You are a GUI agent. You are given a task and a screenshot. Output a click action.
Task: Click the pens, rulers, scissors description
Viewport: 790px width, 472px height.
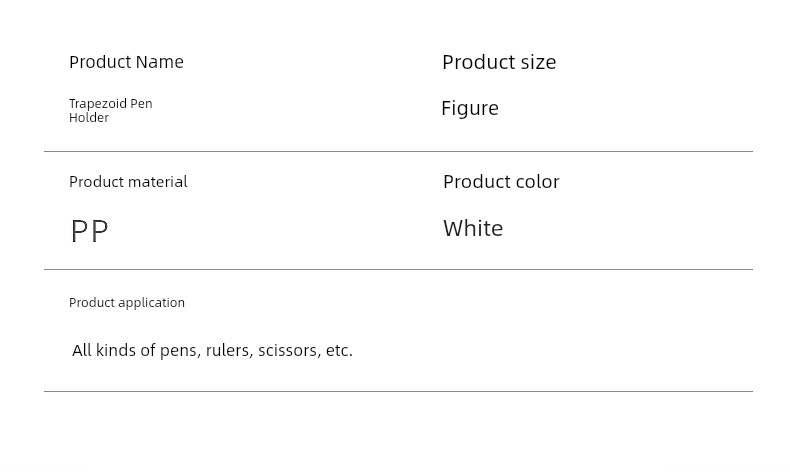[212, 350]
